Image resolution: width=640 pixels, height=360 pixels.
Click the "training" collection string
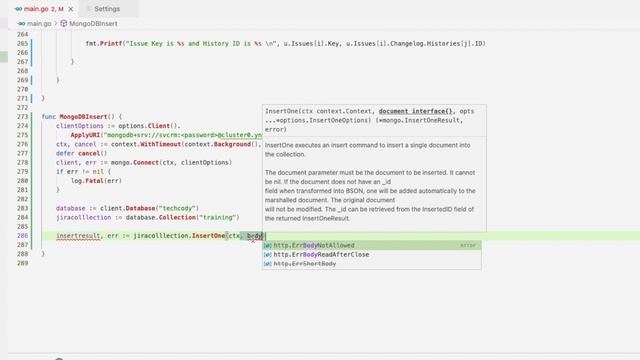click(218, 218)
